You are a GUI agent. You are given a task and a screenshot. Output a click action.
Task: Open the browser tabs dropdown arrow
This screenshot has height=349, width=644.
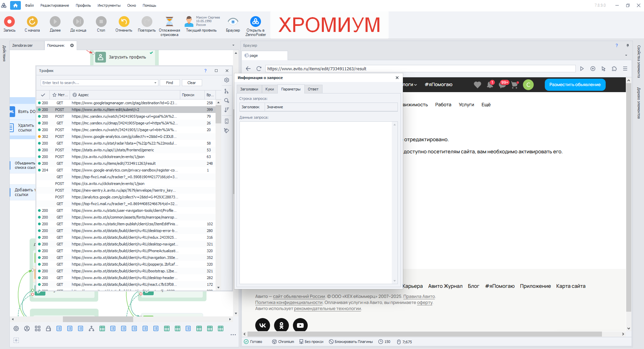pyautogui.click(x=626, y=55)
